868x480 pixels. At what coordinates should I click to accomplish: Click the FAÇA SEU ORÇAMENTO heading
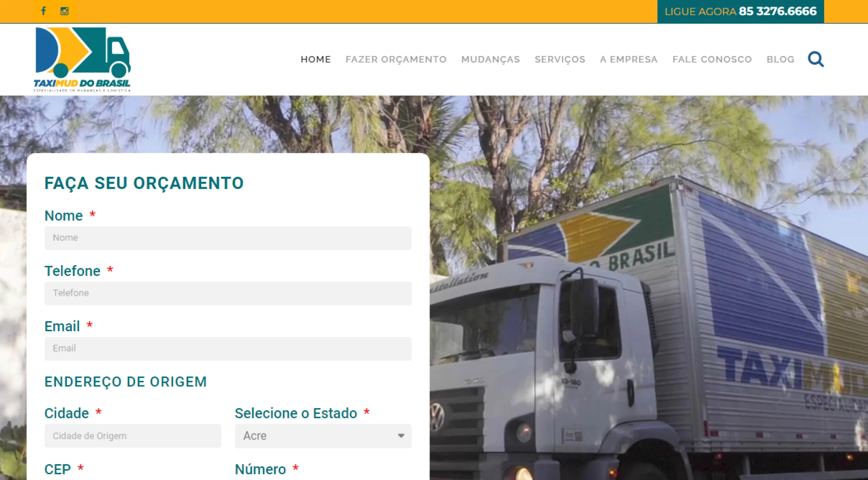point(144,183)
